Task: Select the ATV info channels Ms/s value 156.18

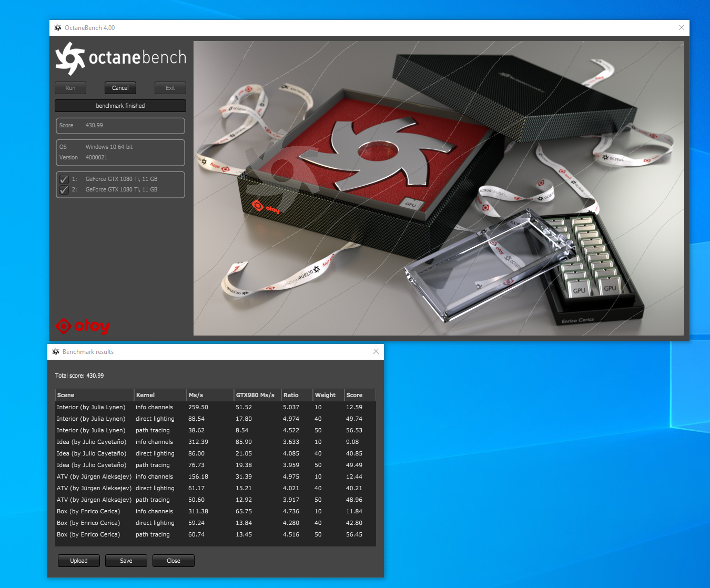Action: pos(198,477)
